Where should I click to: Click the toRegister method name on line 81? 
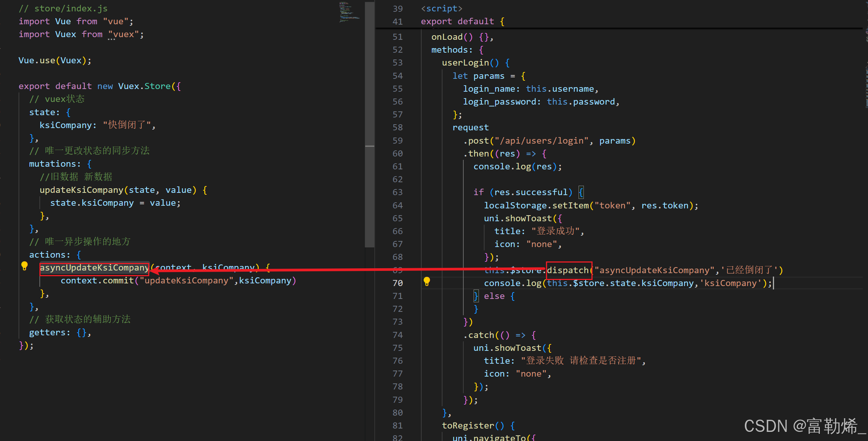[468, 425]
